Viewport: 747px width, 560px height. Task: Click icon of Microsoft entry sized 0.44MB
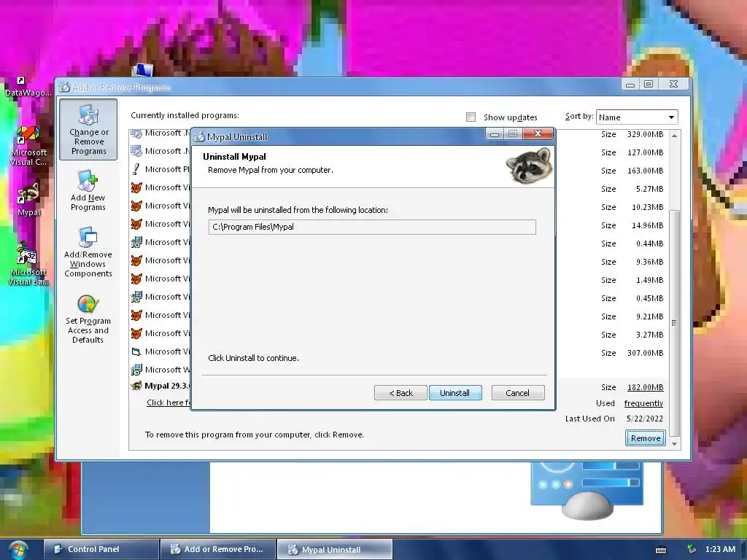pos(136,242)
